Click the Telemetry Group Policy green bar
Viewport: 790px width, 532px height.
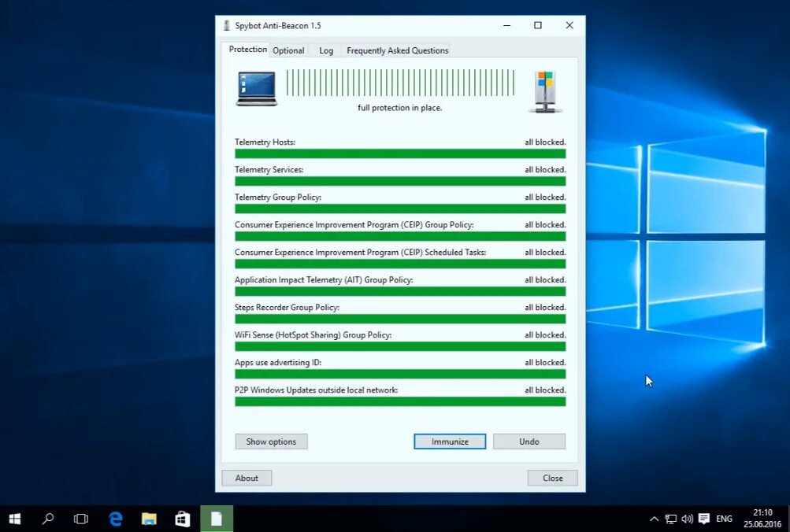point(400,209)
